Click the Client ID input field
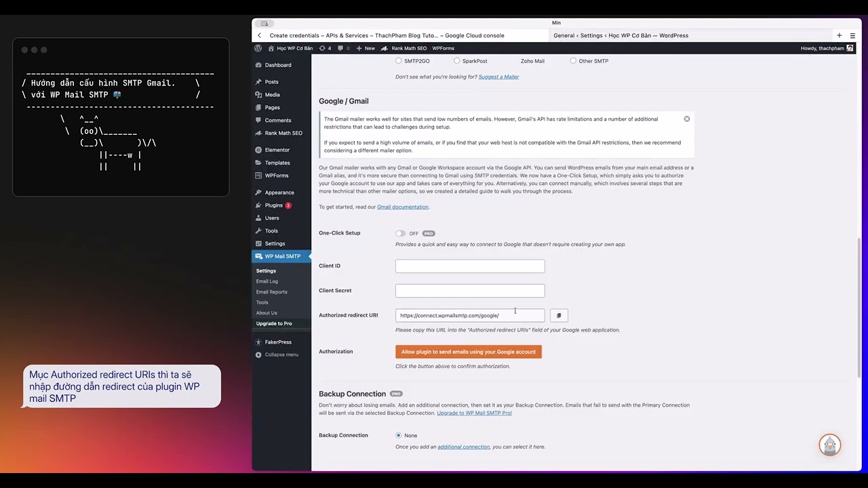This screenshot has height=488, width=868. click(x=470, y=266)
